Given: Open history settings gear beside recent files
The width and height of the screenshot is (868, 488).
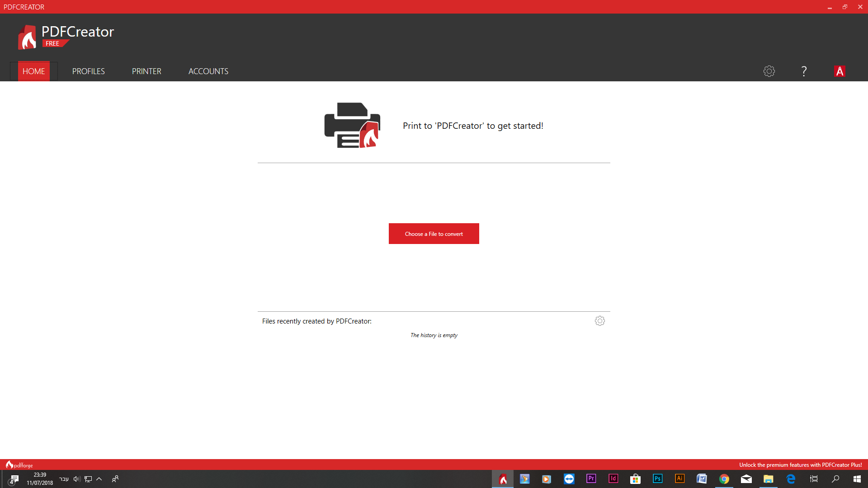Looking at the screenshot, I should 600,321.
